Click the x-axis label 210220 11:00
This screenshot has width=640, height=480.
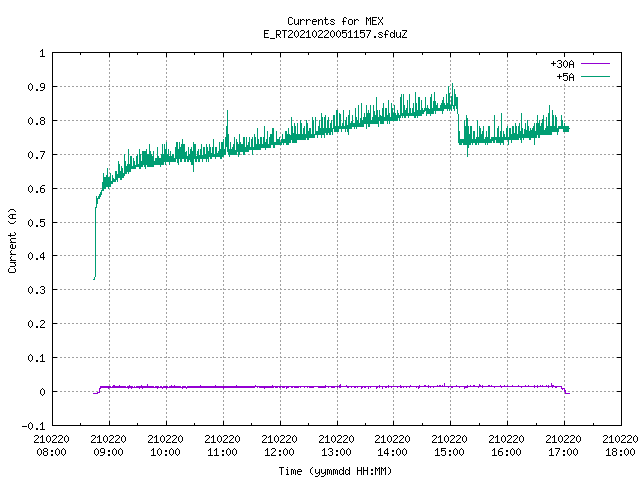[x=222, y=446]
